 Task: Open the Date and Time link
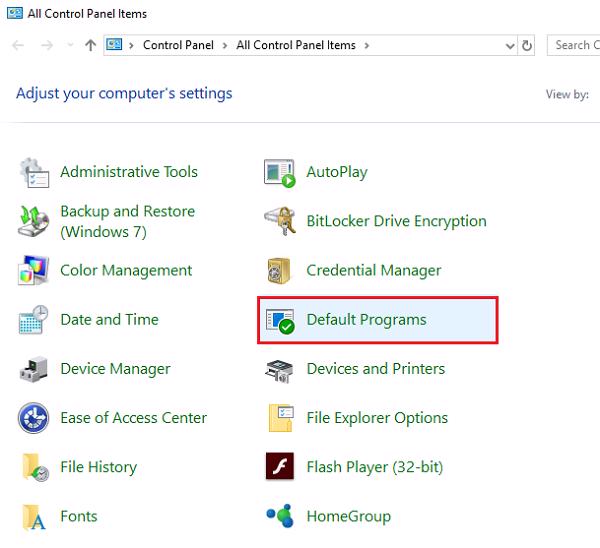click(x=109, y=320)
